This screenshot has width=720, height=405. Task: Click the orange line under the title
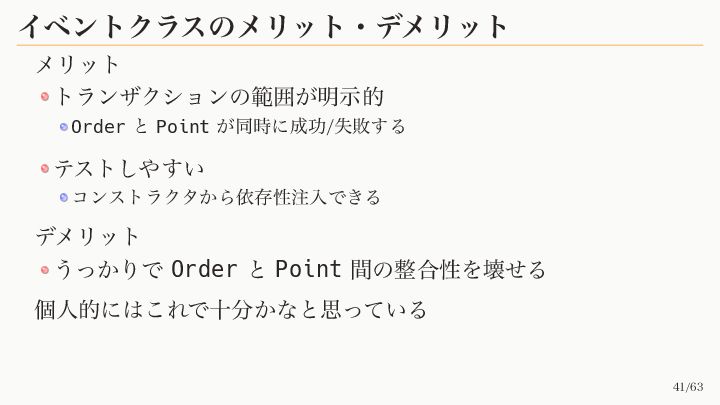click(360, 45)
